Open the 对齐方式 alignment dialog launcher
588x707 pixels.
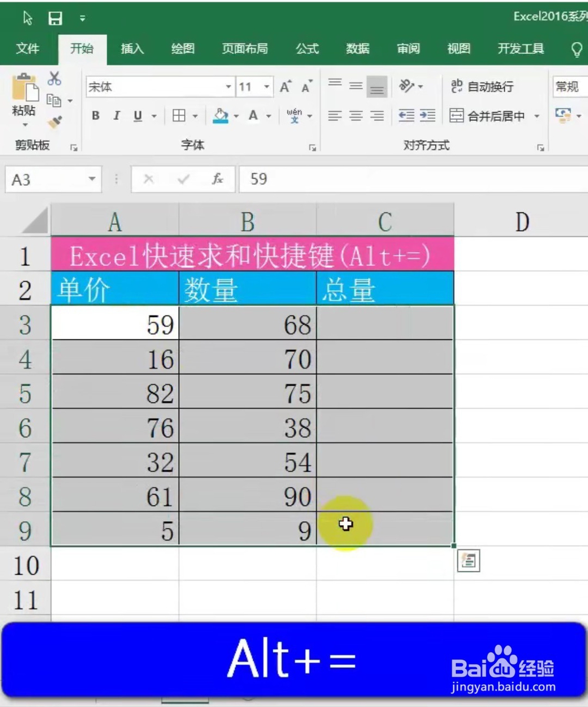[540, 148]
